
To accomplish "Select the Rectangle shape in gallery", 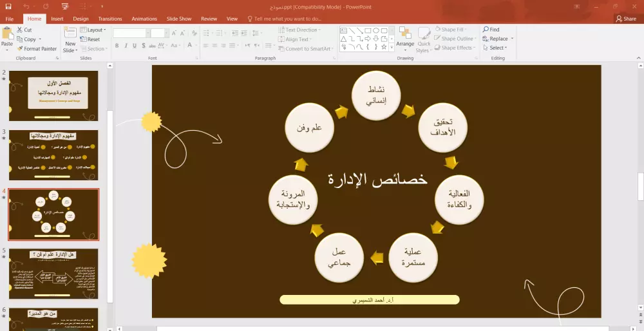I will pyautogui.click(x=368, y=31).
